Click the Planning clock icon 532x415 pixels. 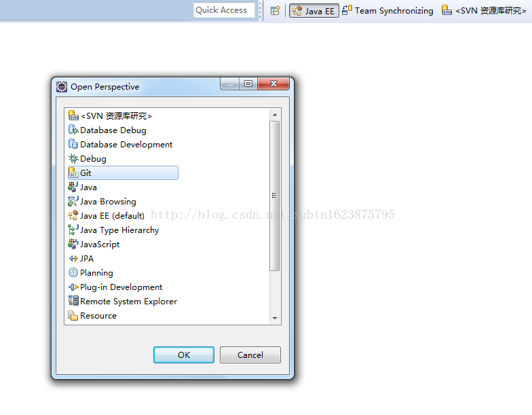[73, 272]
